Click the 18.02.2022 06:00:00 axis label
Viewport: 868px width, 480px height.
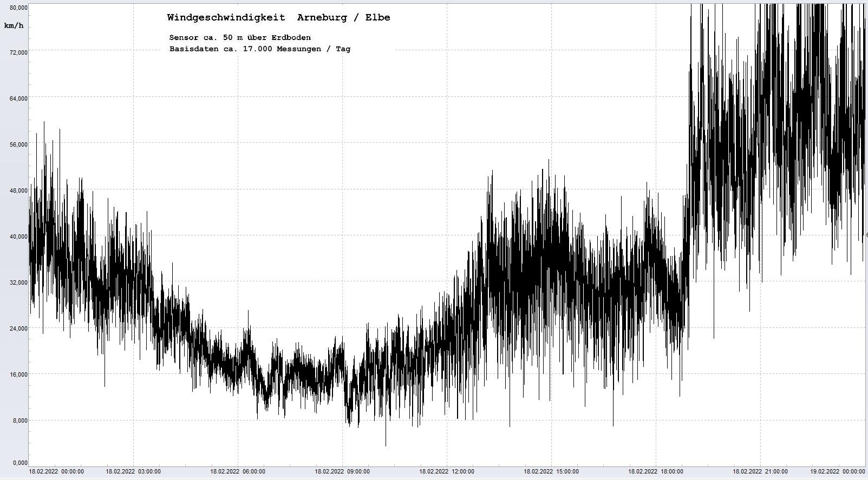point(238,472)
